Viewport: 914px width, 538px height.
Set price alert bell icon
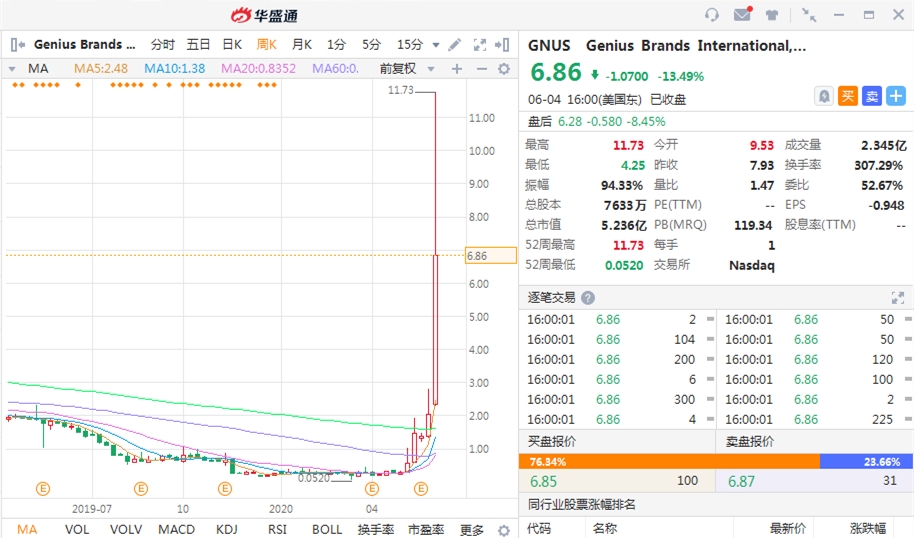[x=824, y=96]
